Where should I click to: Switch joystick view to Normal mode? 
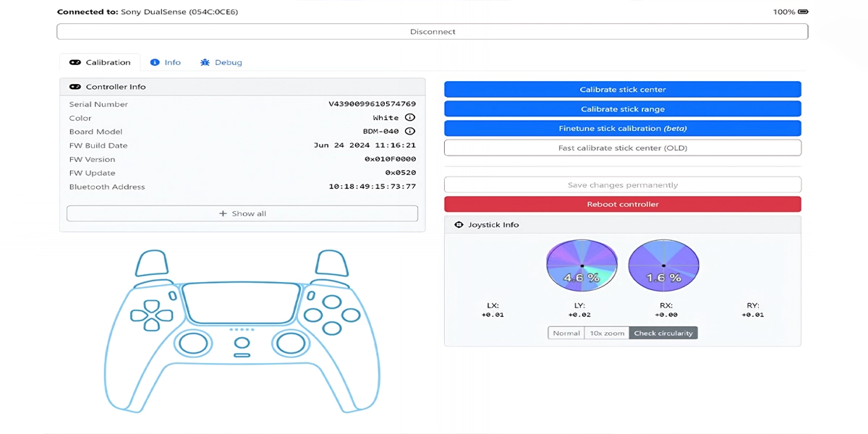(x=566, y=333)
